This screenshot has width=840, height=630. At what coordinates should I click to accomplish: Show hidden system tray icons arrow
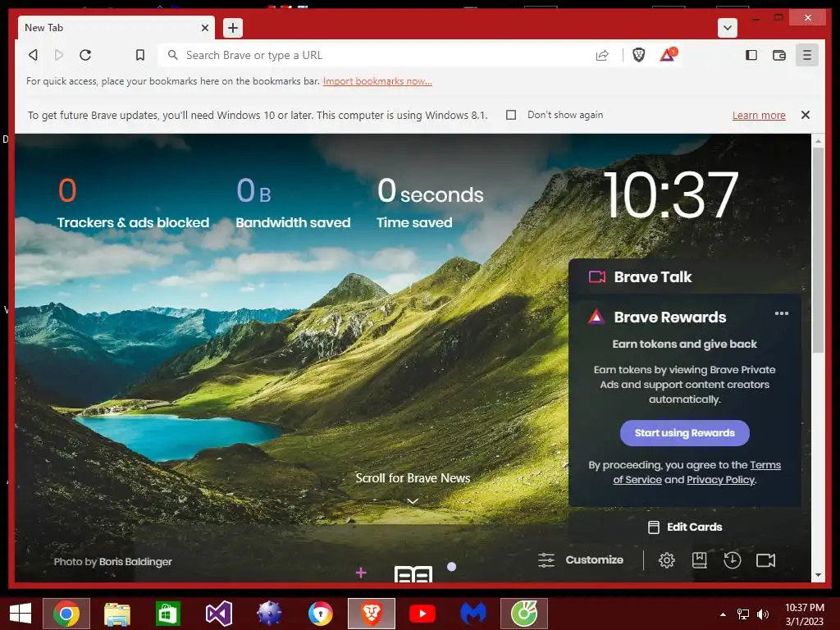723,614
